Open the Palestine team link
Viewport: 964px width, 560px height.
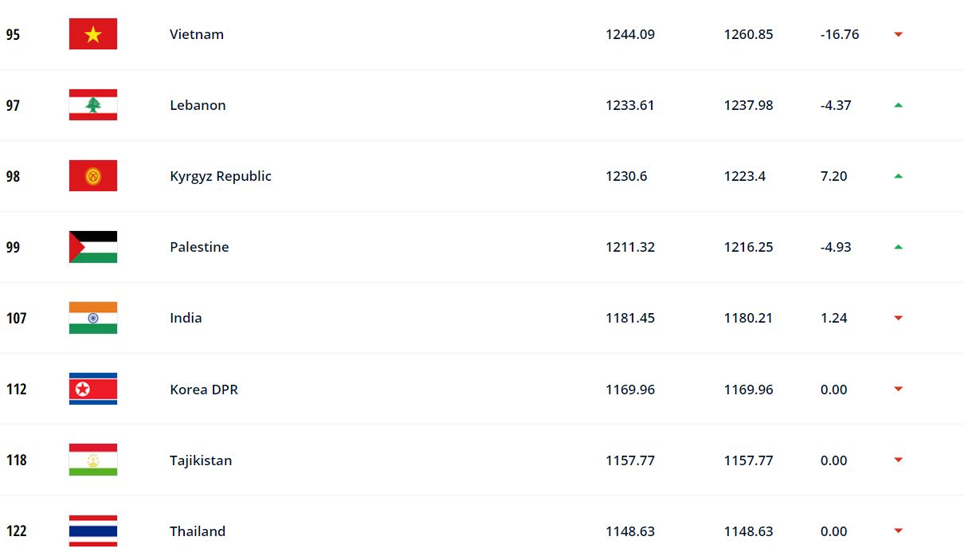click(199, 247)
